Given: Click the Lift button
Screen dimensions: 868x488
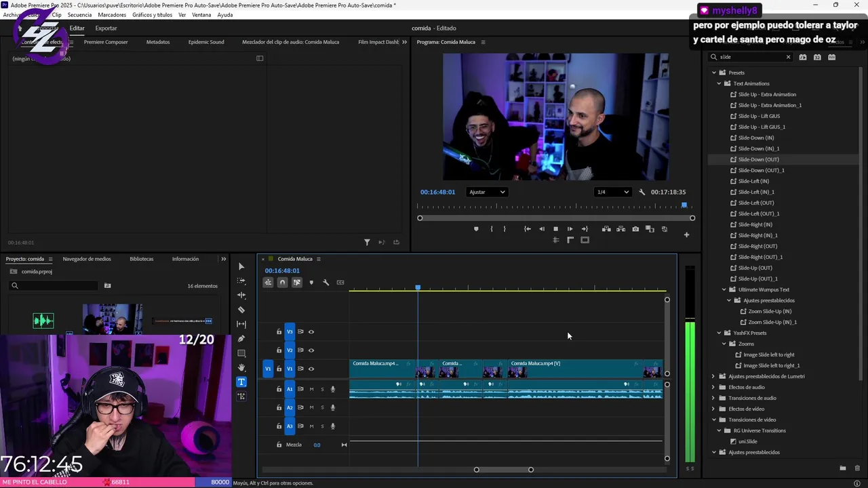Looking at the screenshot, I should tap(606, 229).
